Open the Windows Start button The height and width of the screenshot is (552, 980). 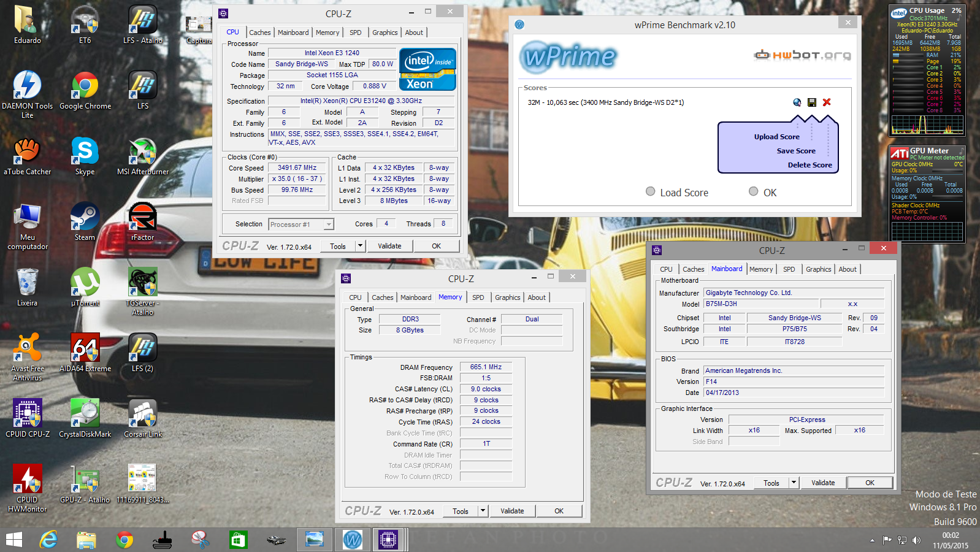click(x=13, y=540)
